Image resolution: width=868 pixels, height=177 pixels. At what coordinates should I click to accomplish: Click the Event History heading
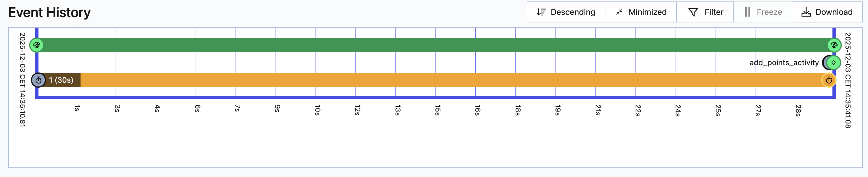50,13
